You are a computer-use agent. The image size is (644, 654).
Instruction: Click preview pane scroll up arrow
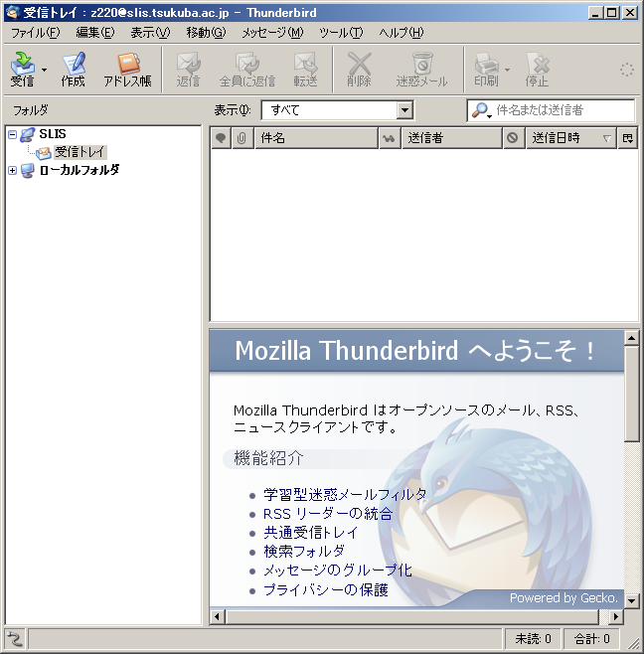pyautogui.click(x=631, y=338)
